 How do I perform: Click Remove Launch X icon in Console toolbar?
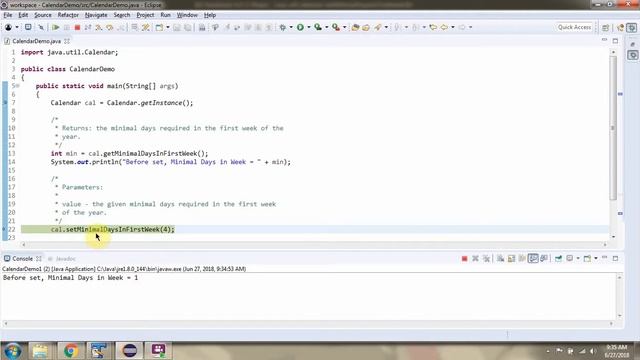coord(475,258)
